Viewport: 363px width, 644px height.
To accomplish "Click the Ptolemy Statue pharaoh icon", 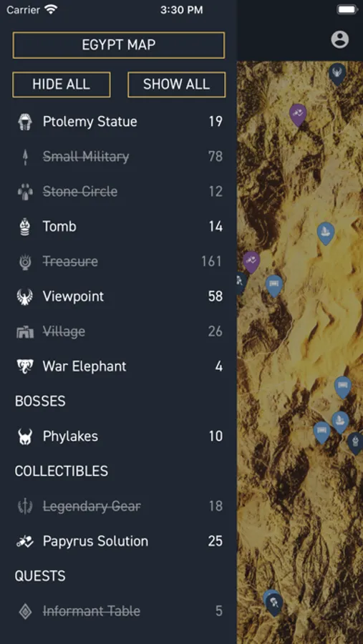I will pos(25,122).
